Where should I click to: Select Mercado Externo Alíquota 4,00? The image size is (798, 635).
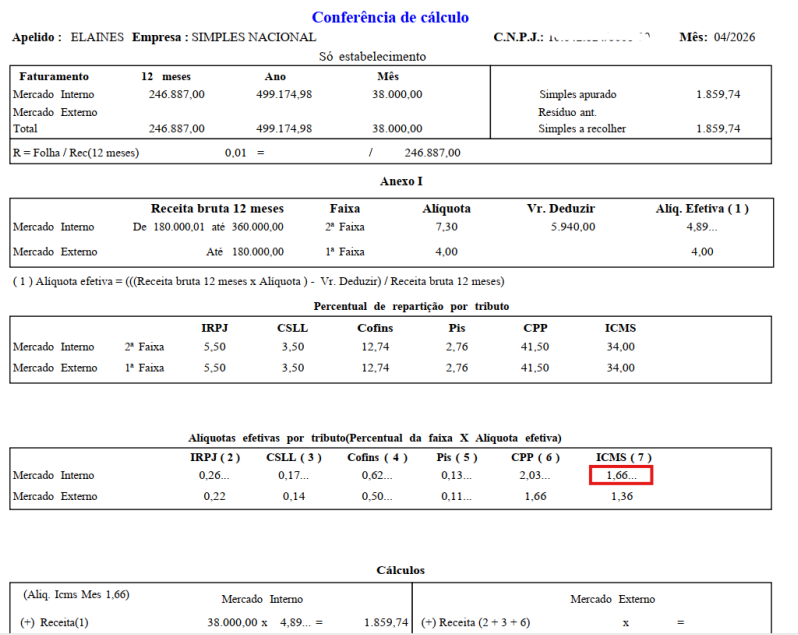[446, 252]
